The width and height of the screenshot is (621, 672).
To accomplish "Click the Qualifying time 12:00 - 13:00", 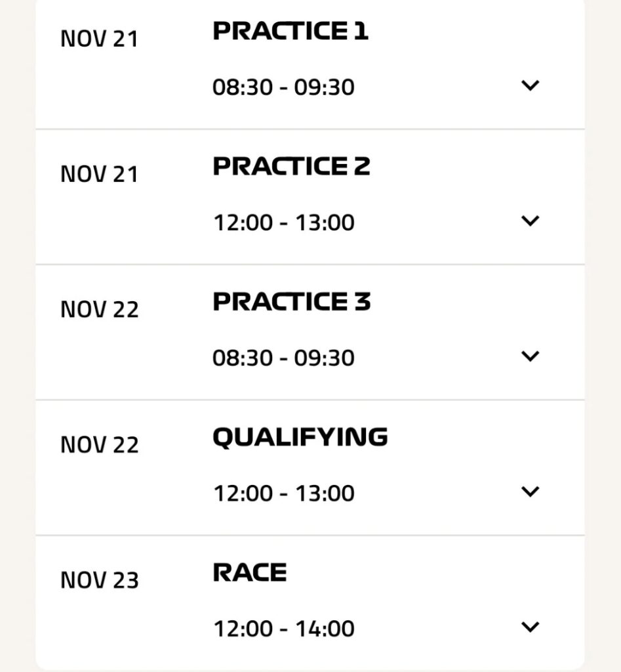I will click(283, 493).
